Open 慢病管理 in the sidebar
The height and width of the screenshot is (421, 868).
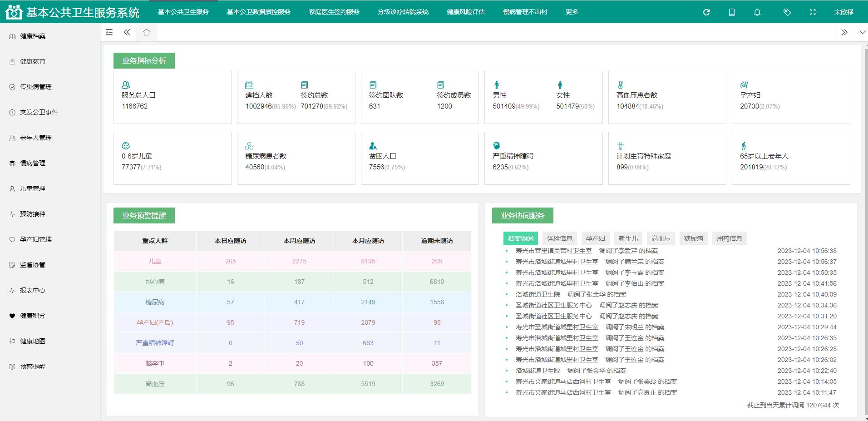32,163
